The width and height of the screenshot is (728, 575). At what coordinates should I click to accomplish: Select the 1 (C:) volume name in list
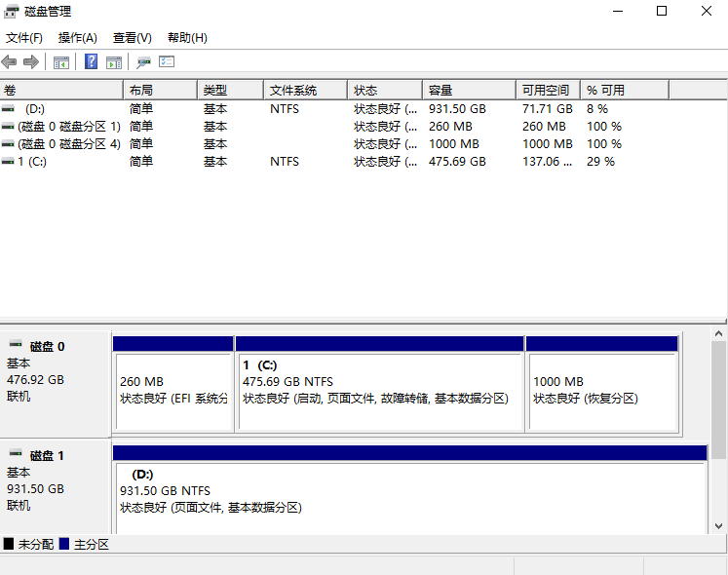click(x=32, y=162)
